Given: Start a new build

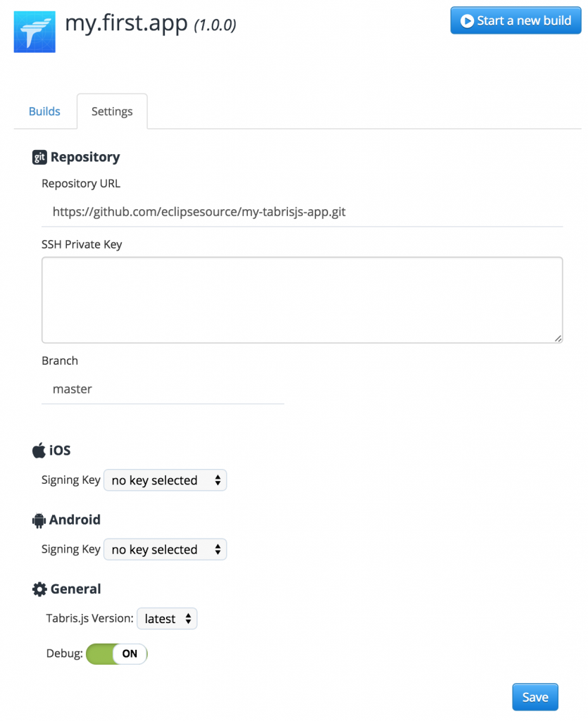Looking at the screenshot, I should pos(516,20).
